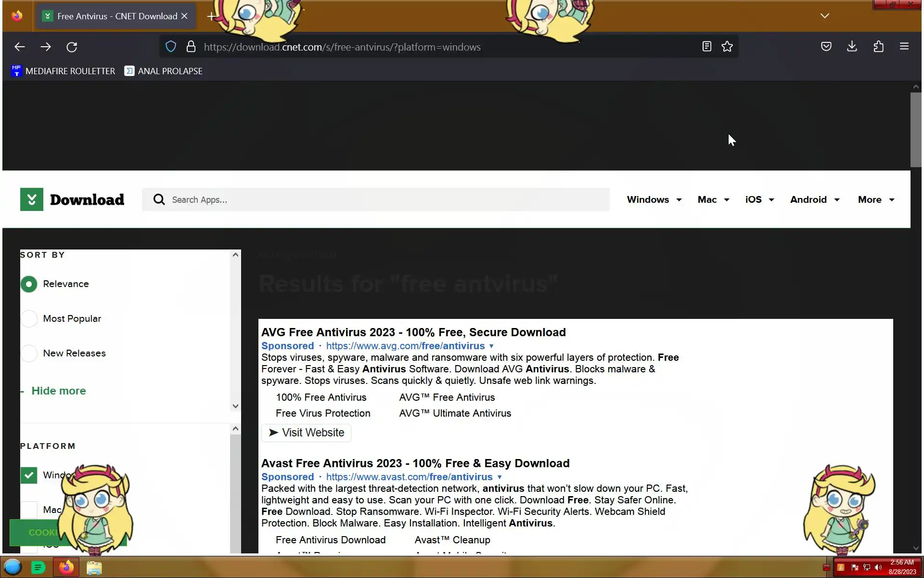This screenshot has height=578, width=924.
Task: Click the bookmark star icon
Action: coord(727,47)
